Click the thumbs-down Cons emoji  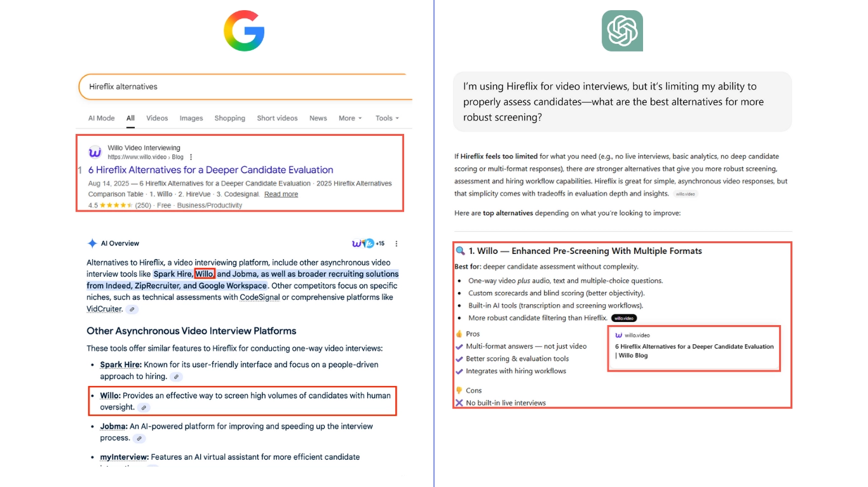[459, 390]
